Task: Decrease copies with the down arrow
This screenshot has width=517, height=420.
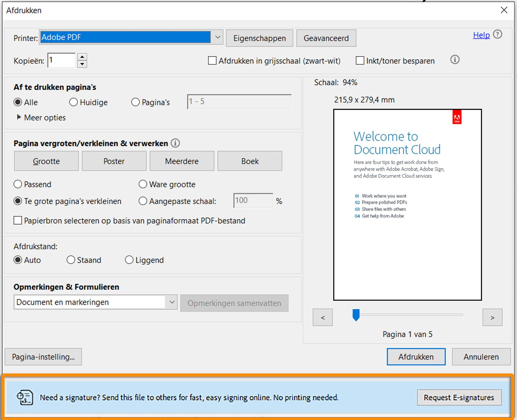Action: click(x=82, y=64)
